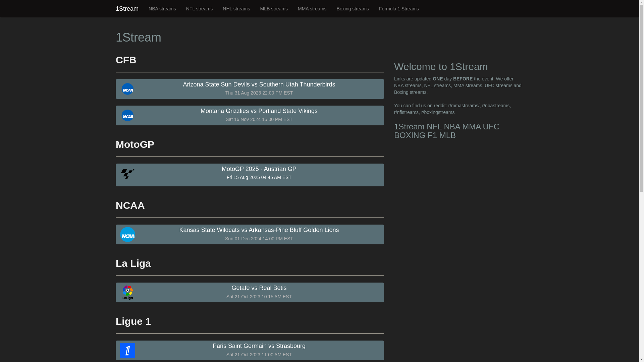Open MLB streams section
The image size is (644, 362).
(x=274, y=9)
